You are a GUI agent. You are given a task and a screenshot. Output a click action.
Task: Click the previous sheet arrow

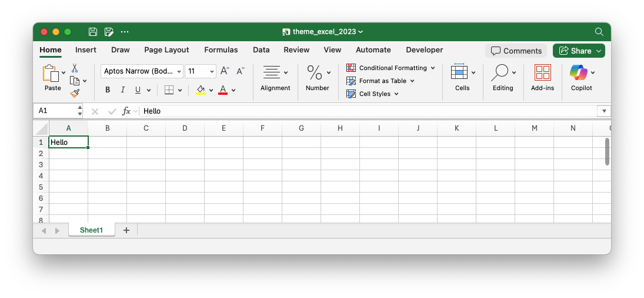44,231
